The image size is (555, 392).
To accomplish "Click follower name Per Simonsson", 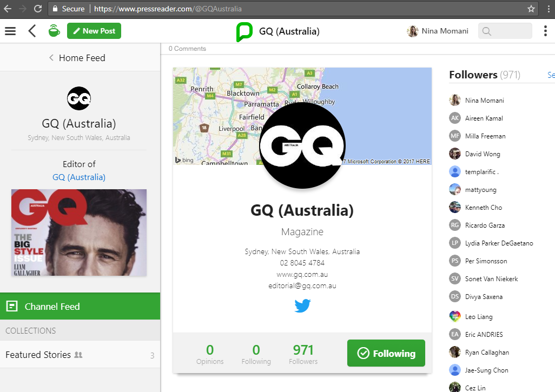I will click(x=486, y=261).
